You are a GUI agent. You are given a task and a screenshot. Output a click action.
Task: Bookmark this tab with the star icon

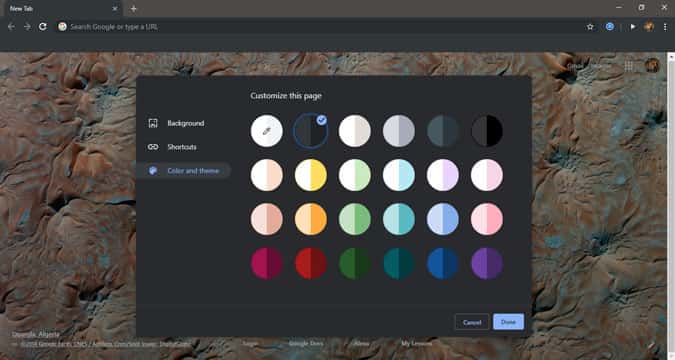pos(590,27)
